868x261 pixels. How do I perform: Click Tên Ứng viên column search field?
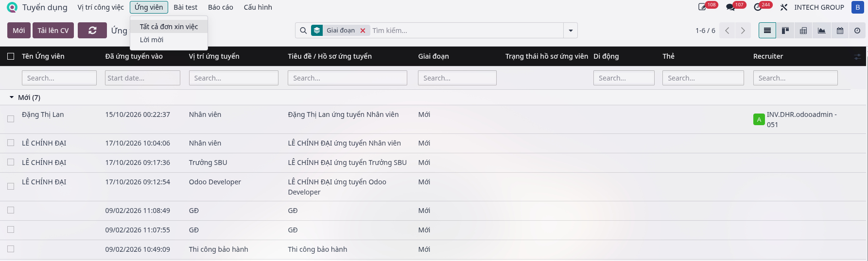(x=59, y=78)
